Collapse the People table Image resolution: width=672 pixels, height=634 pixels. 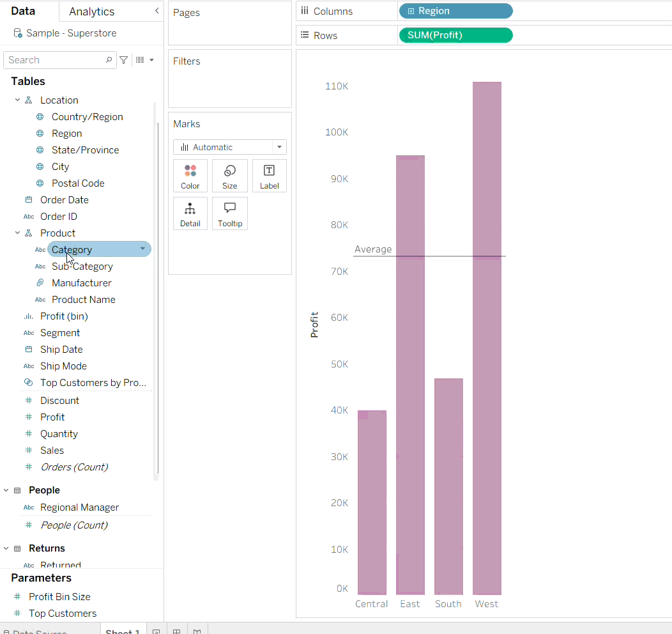(6, 490)
